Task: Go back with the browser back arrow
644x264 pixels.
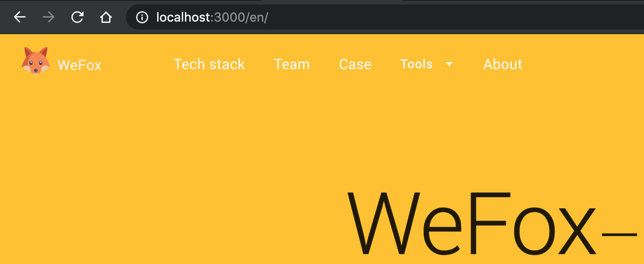Action: 20,18
